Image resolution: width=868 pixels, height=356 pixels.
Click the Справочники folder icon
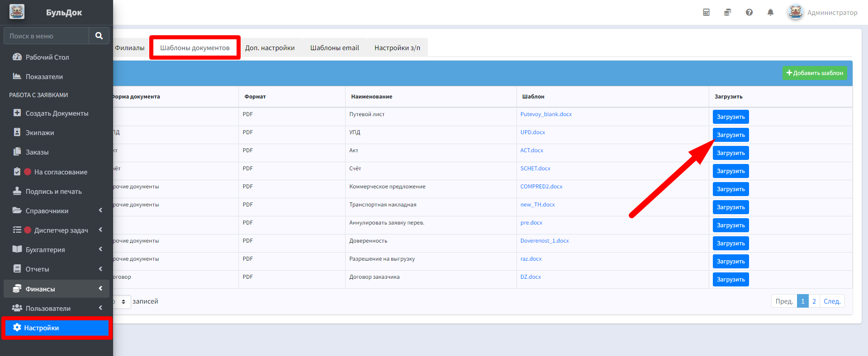[17, 211]
